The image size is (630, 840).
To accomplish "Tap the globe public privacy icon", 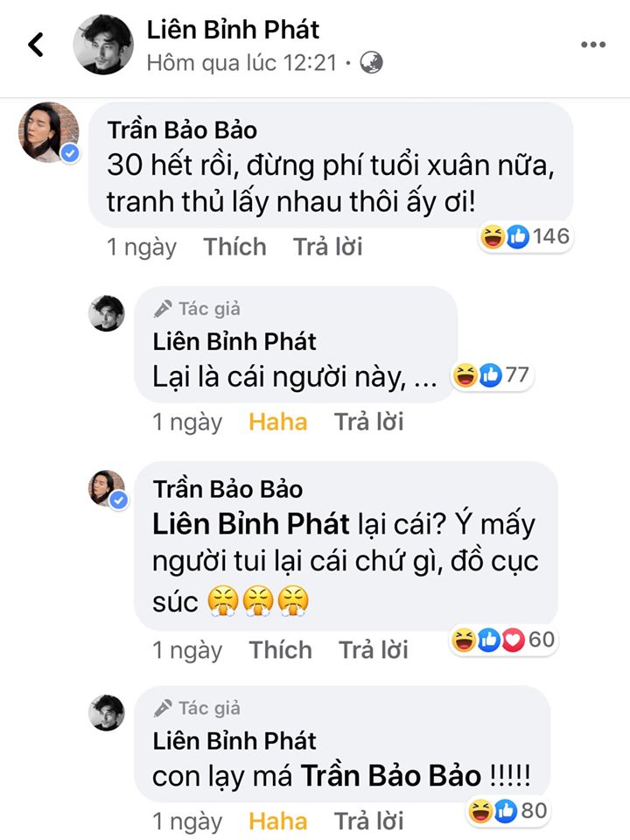I will [x=371, y=63].
